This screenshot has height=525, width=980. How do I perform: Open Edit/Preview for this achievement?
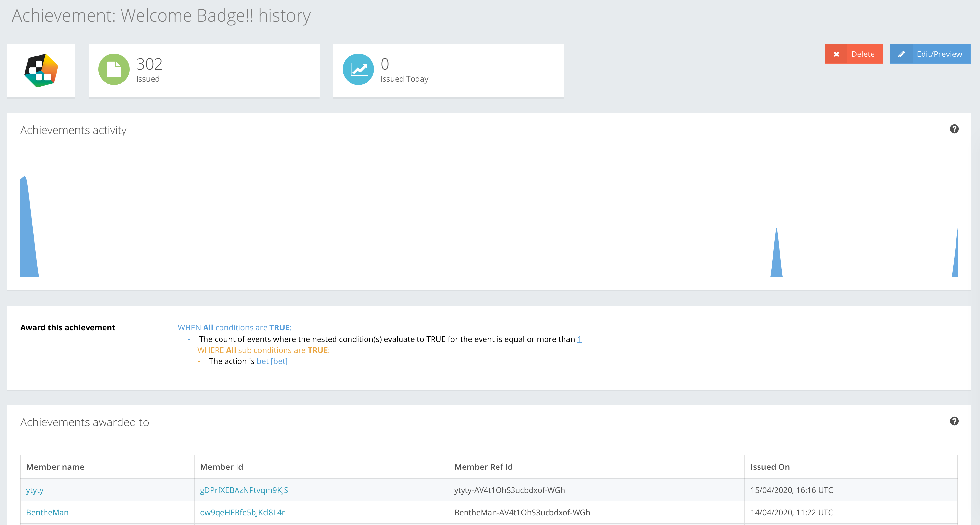click(x=939, y=54)
